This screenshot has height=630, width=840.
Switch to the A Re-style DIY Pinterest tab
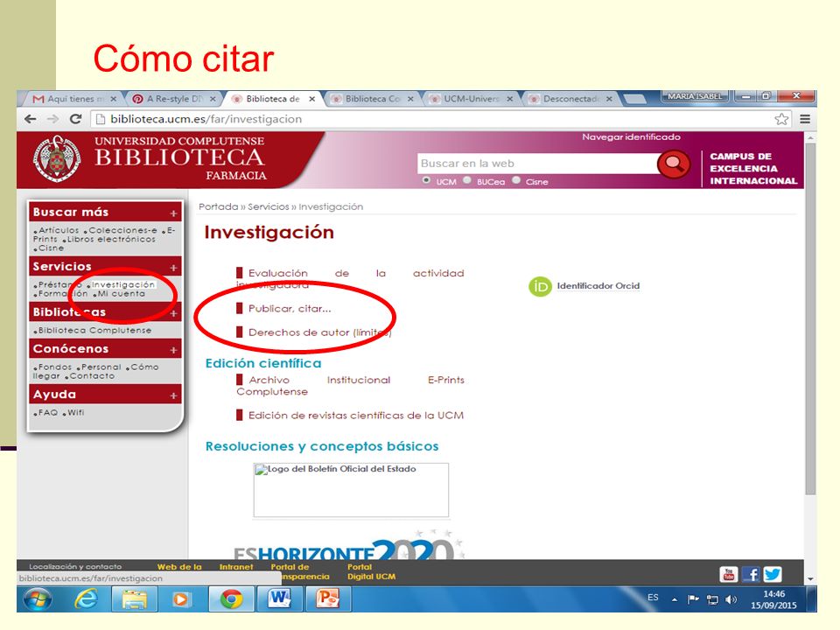[175, 99]
